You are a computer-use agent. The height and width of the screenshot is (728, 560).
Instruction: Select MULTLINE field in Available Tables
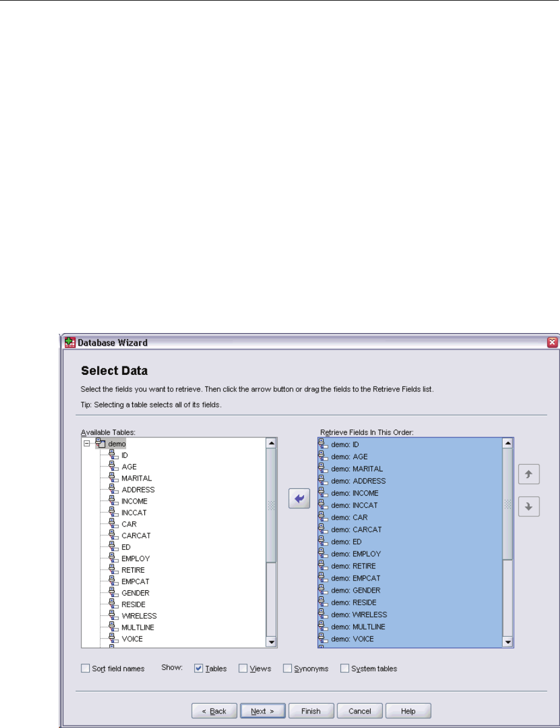(138, 627)
